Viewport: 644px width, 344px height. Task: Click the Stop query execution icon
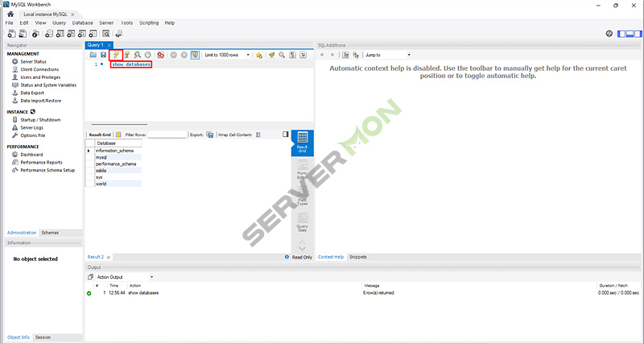pos(148,55)
